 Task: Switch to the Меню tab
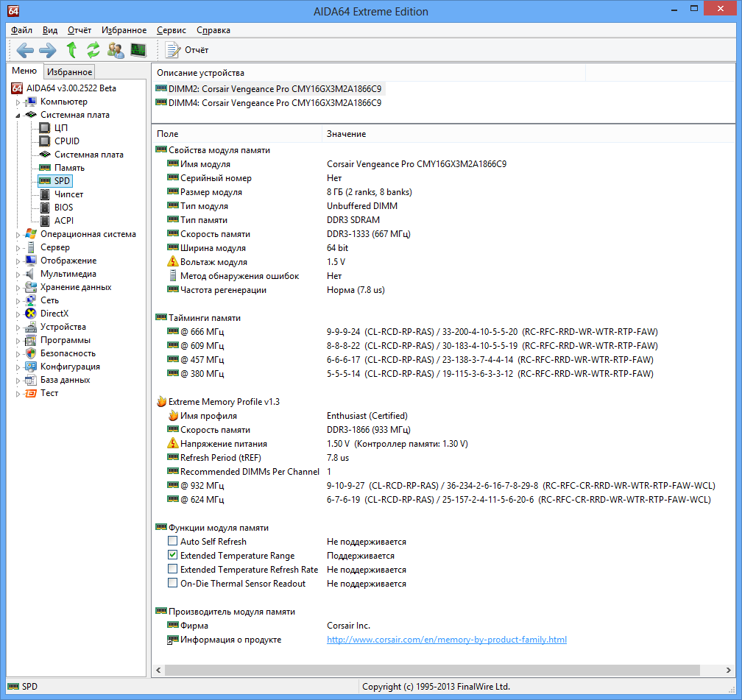[x=24, y=71]
